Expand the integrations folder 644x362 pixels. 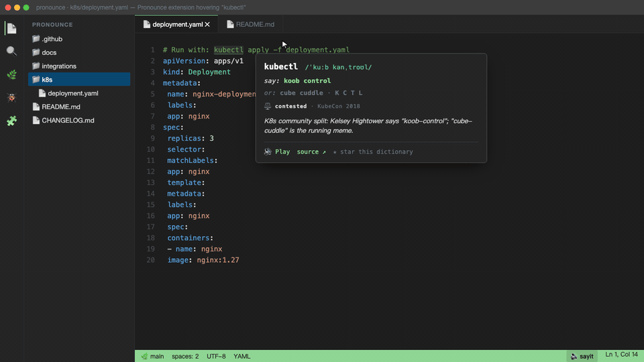[79, 66]
